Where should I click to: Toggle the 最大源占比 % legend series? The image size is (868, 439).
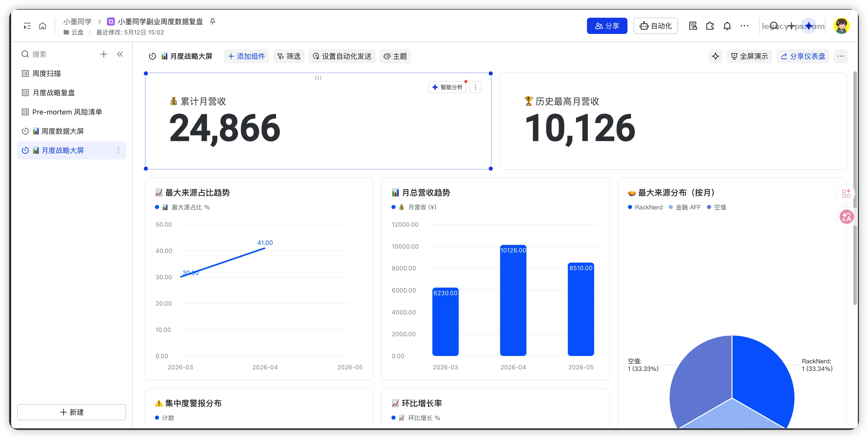pyautogui.click(x=182, y=207)
